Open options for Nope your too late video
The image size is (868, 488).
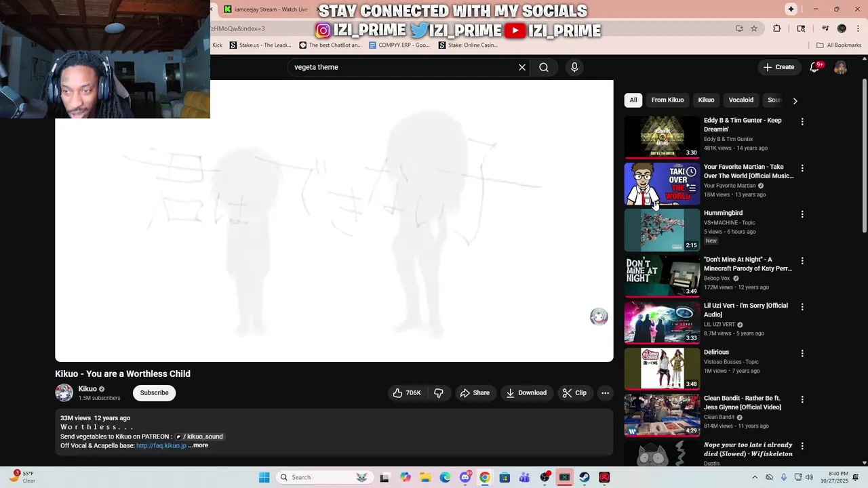802,446
